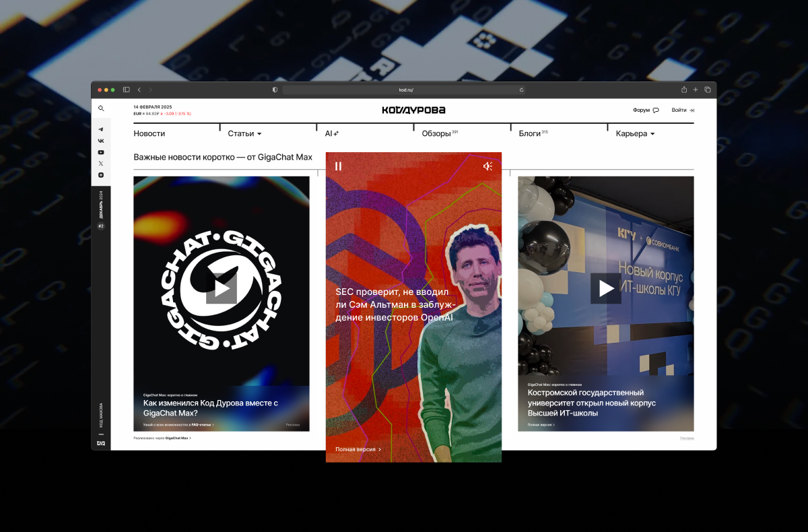Click headline Как изменился Код Дурова
The height and width of the screenshot is (532, 808).
[211, 408]
